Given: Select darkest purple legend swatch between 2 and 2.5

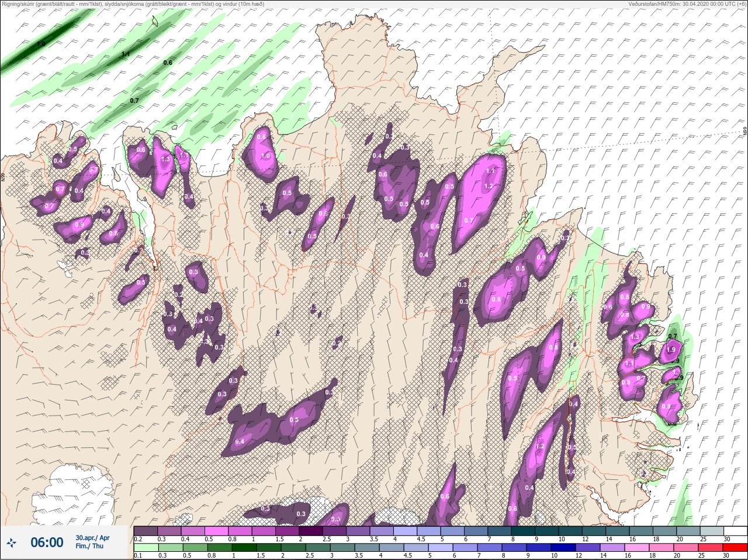Looking at the screenshot, I should (311, 531).
